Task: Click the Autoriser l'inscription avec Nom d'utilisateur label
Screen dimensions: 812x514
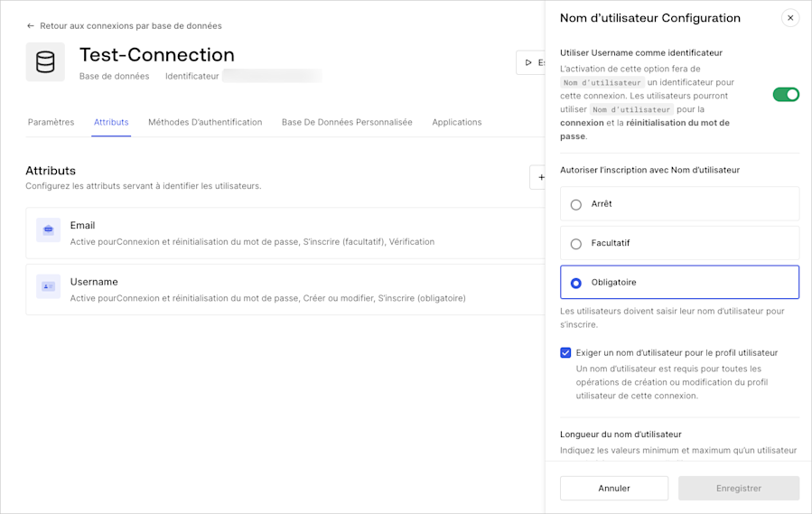Action: 650,170
